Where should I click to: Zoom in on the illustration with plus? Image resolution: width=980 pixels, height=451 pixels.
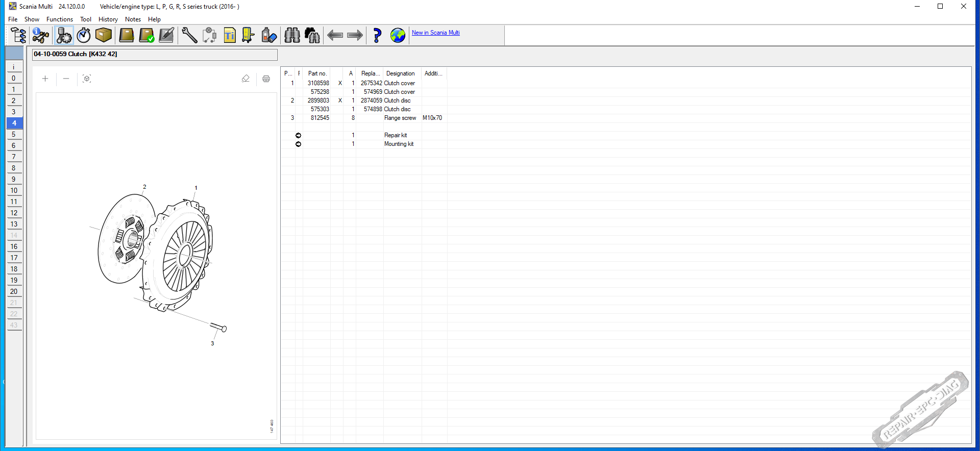coord(45,79)
